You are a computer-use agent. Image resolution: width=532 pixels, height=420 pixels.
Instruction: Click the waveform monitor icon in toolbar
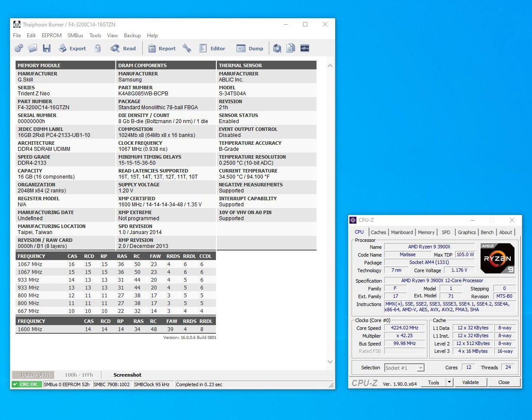tap(304, 48)
